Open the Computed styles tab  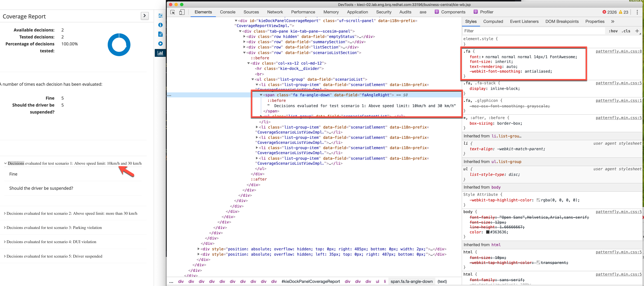(493, 22)
